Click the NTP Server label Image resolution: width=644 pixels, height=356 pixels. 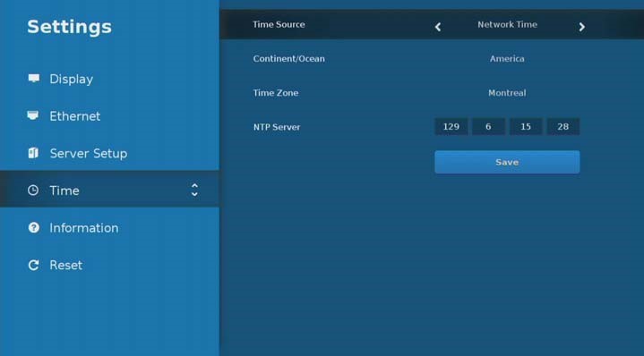click(277, 127)
